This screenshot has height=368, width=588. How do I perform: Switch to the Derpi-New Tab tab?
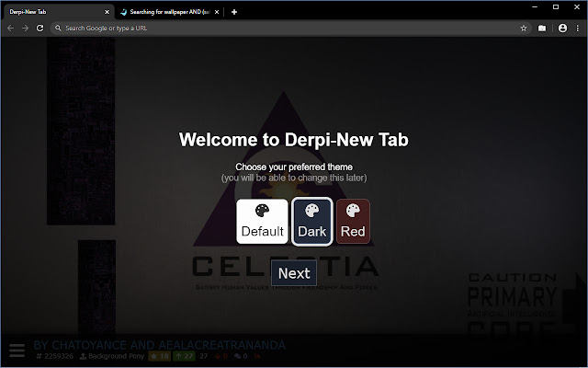tap(56, 12)
